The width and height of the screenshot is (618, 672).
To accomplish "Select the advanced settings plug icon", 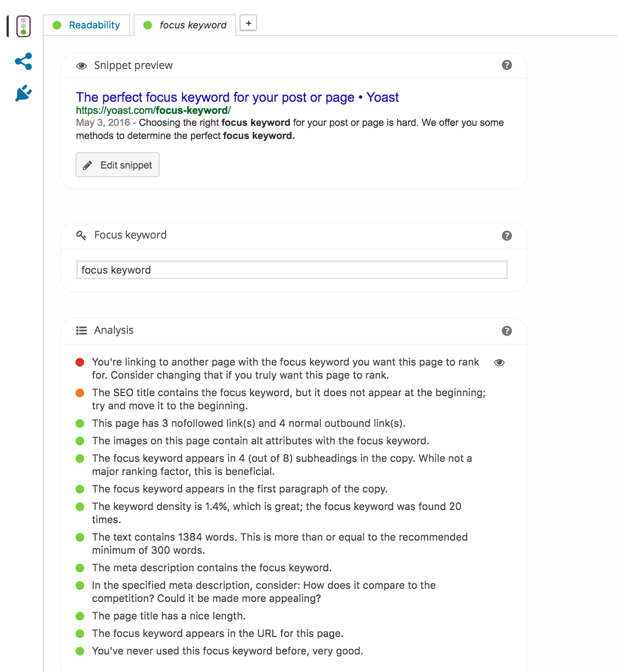I will (23, 93).
